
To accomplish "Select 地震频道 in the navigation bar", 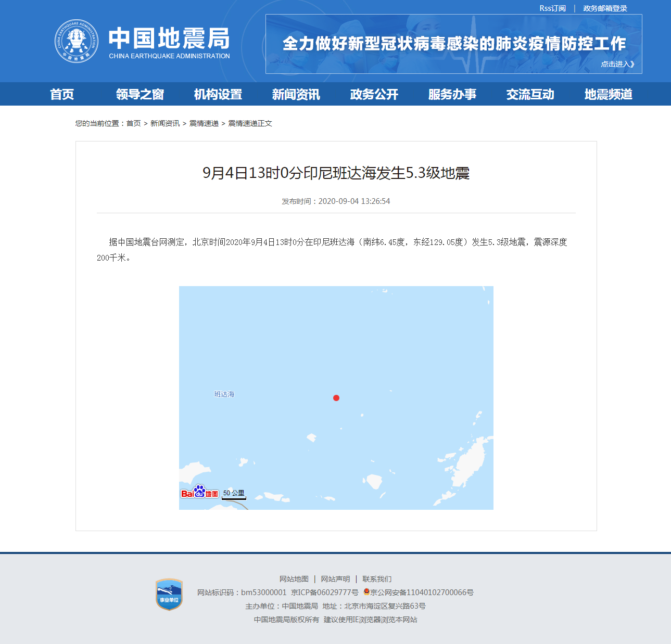I will tap(608, 94).
